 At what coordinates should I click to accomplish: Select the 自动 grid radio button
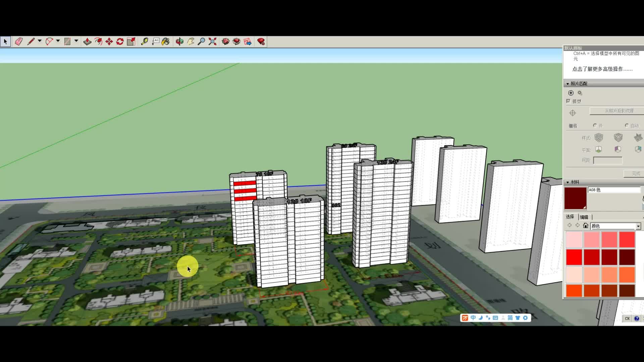tap(627, 125)
